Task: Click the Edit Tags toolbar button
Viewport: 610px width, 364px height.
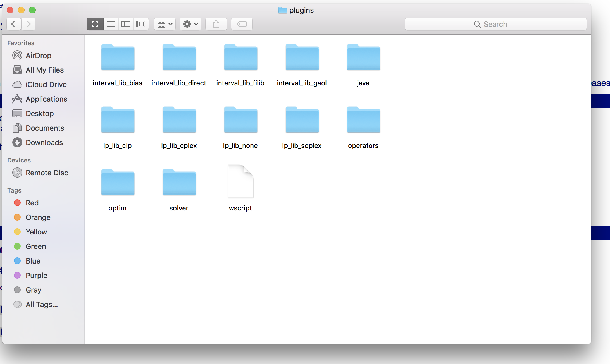Action: (241, 24)
